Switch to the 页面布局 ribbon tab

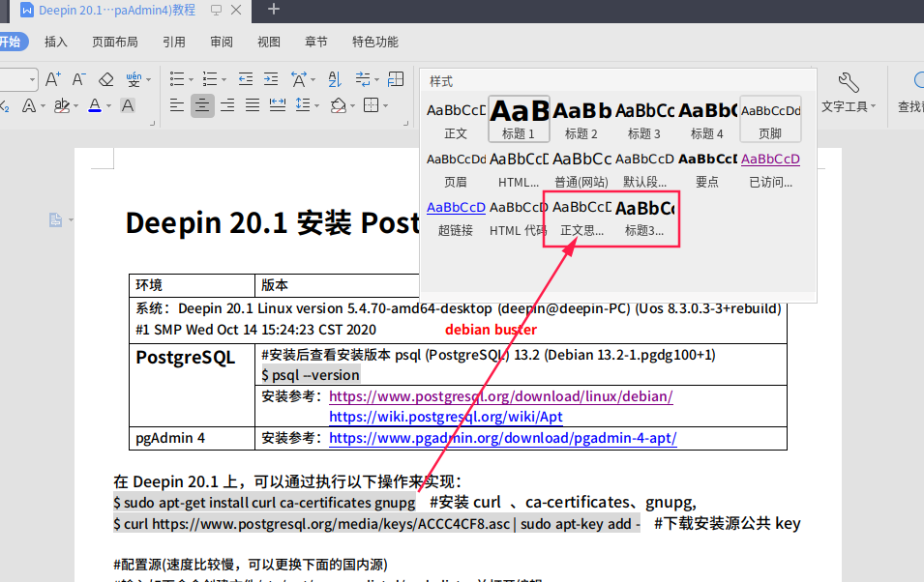(x=114, y=42)
